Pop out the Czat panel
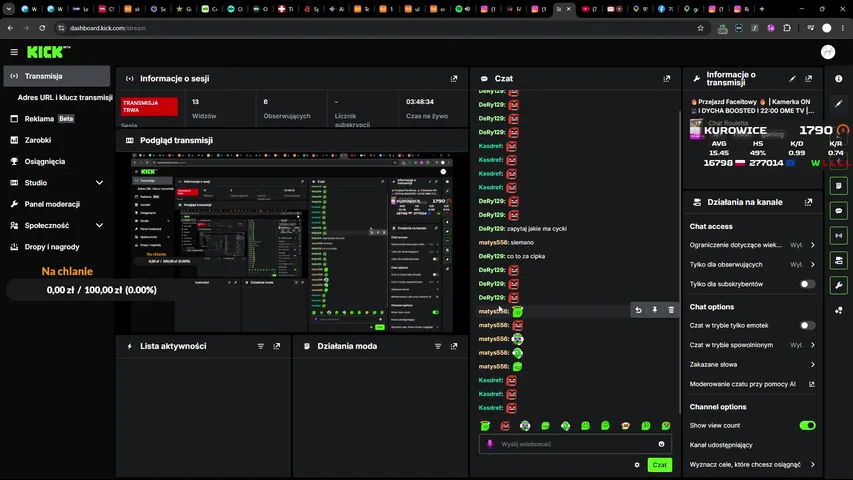This screenshot has height=480, width=853. [x=666, y=79]
